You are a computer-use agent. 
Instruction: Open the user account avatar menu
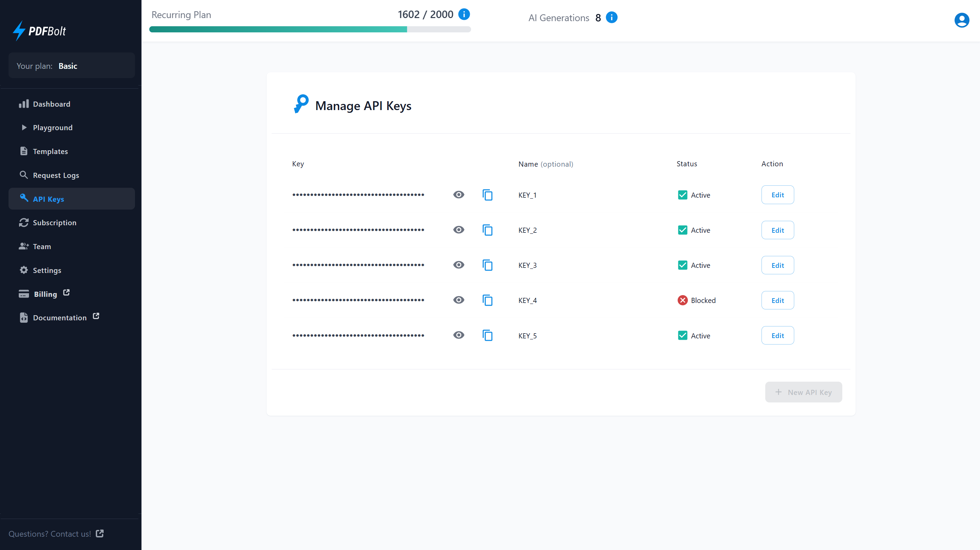pyautogui.click(x=962, y=20)
